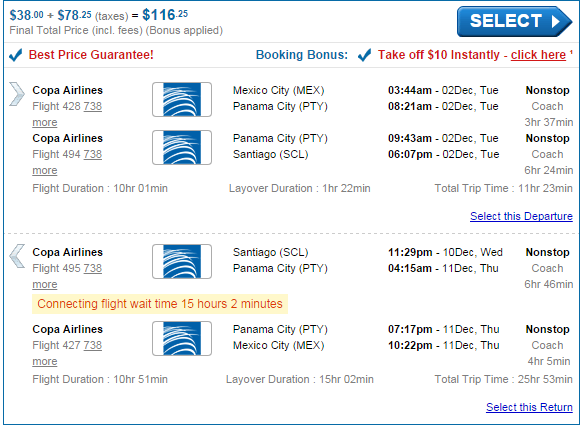This screenshot has width=584, height=427.
Task: Click Copa Airlines logo for Flight 494
Action: click(x=182, y=148)
